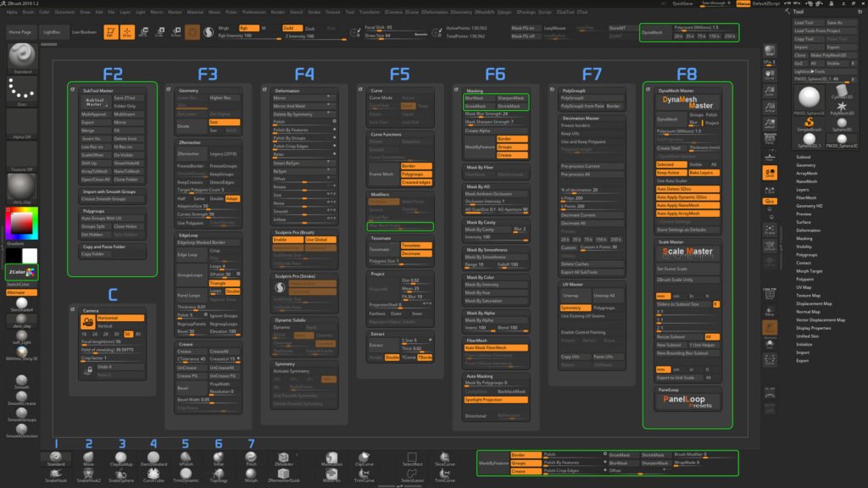Switch to the Rotate gyro in the top toolbar
868x488 pixels.
[175, 32]
